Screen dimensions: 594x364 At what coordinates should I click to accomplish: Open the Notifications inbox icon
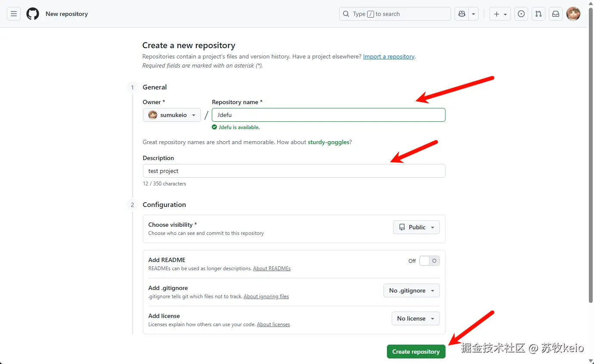(x=556, y=14)
